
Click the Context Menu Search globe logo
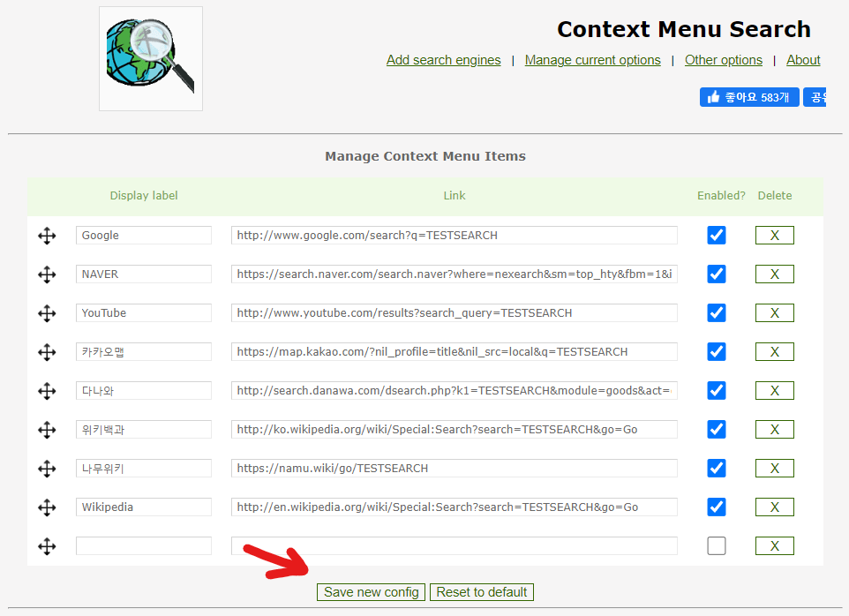click(151, 58)
